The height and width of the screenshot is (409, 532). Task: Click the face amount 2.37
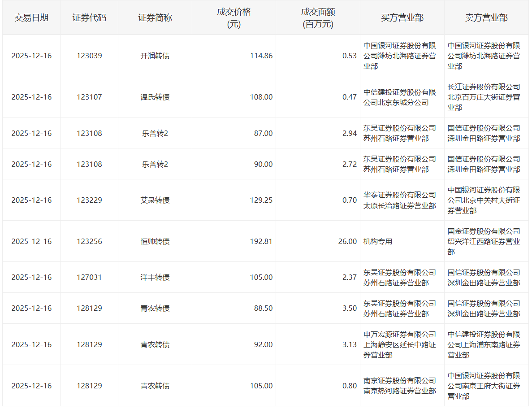click(x=350, y=277)
